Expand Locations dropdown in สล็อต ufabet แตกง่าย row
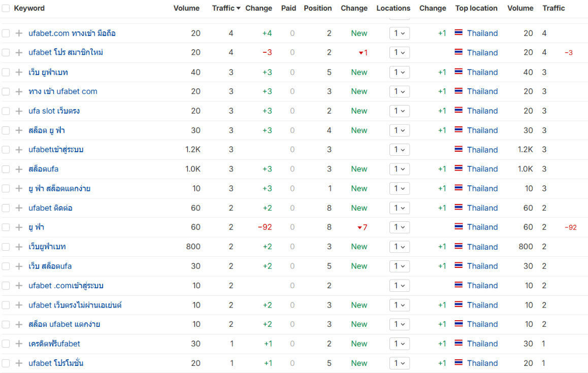 (x=400, y=324)
